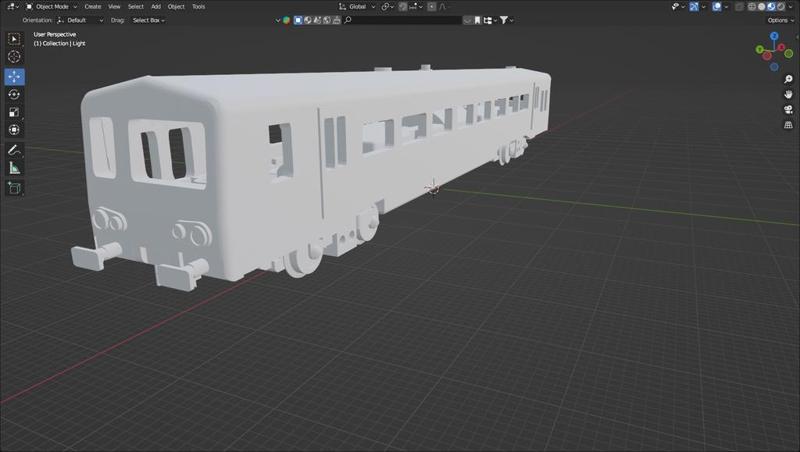Activate the Move tool
The width and height of the screenshot is (800, 452).
(x=14, y=77)
